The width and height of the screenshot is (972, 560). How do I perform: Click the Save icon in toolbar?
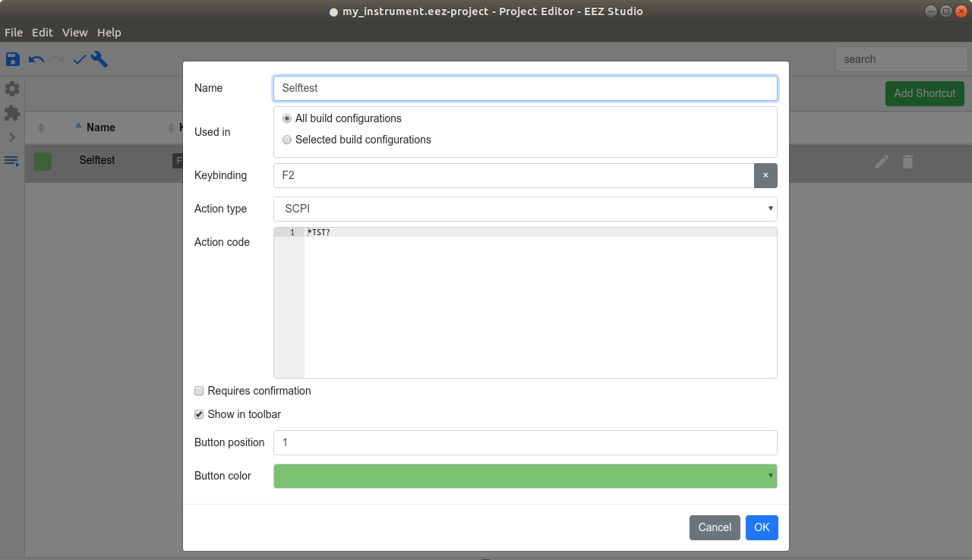coord(13,59)
